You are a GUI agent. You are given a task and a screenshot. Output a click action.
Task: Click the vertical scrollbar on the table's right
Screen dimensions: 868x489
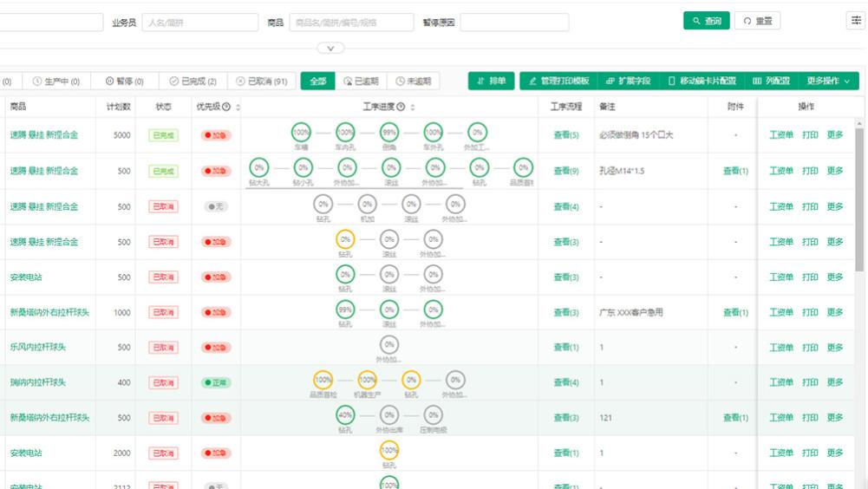859,199
